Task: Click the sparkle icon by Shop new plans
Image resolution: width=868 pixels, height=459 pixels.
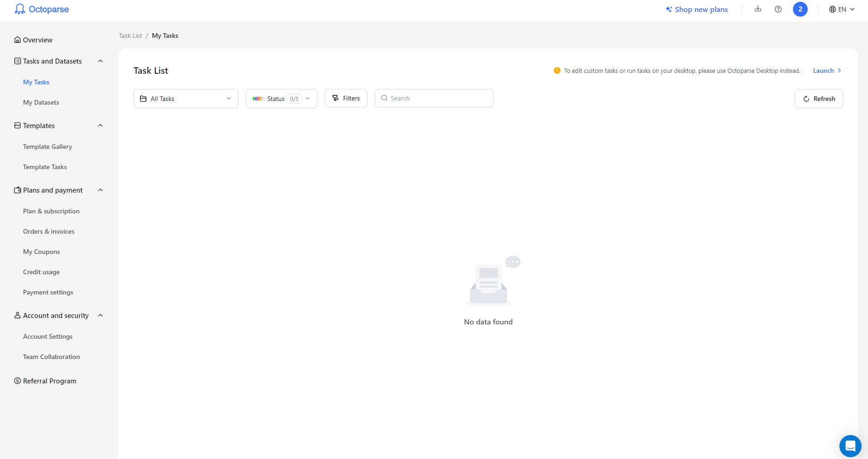Action: pos(669,9)
